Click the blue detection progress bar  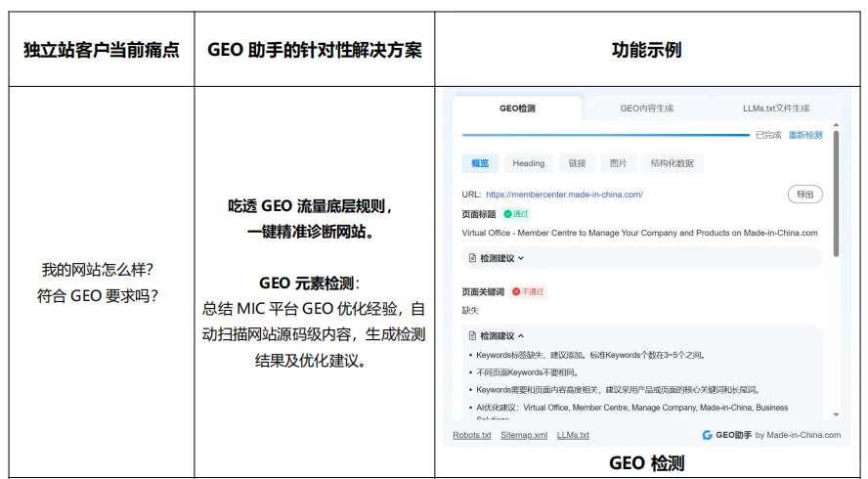(606, 135)
